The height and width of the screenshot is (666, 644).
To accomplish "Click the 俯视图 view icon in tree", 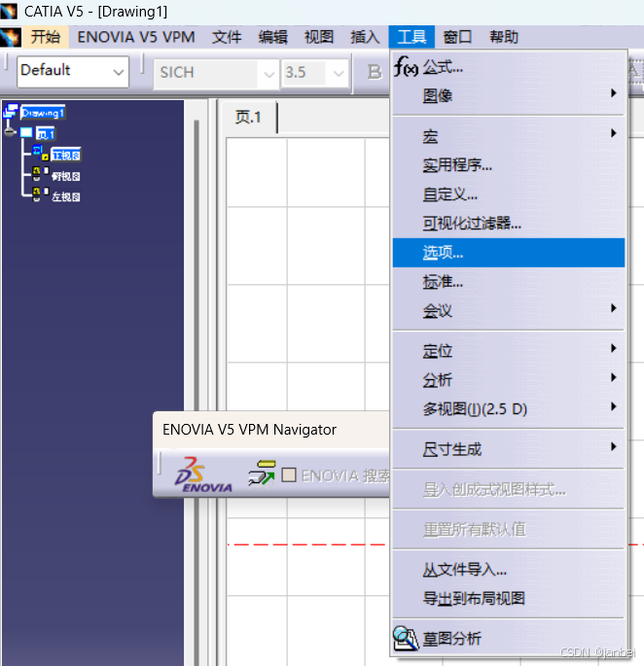I will coord(41,175).
